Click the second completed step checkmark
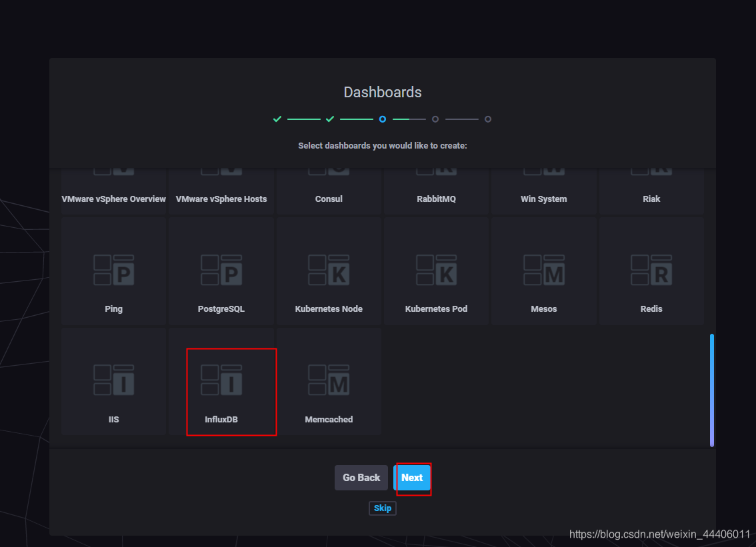Viewport: 756px width, 547px height. [330, 119]
